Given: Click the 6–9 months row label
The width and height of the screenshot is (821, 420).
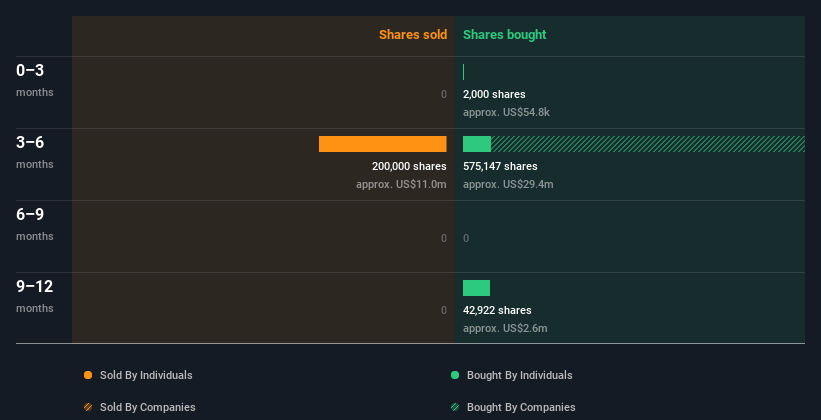Looking at the screenshot, I should pos(35,224).
